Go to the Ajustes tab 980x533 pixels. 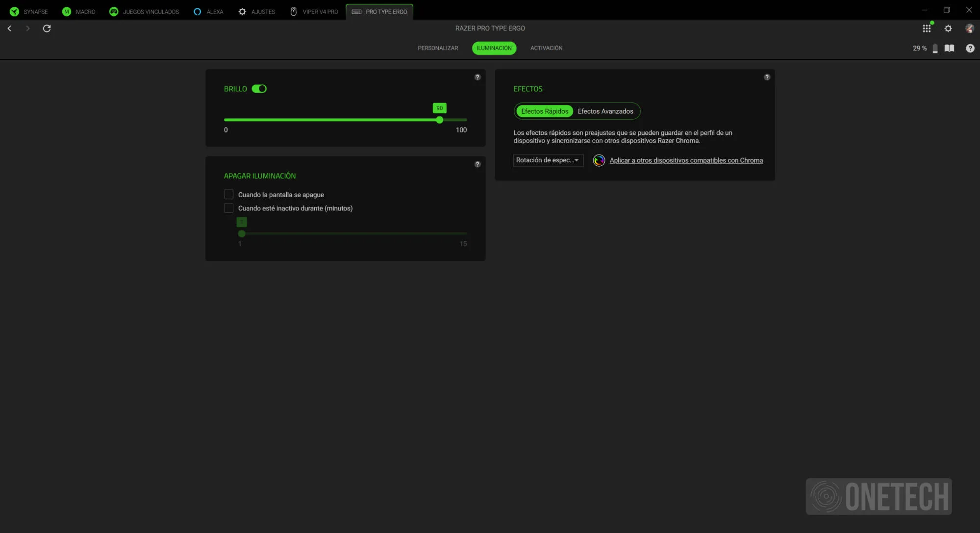[x=257, y=11]
